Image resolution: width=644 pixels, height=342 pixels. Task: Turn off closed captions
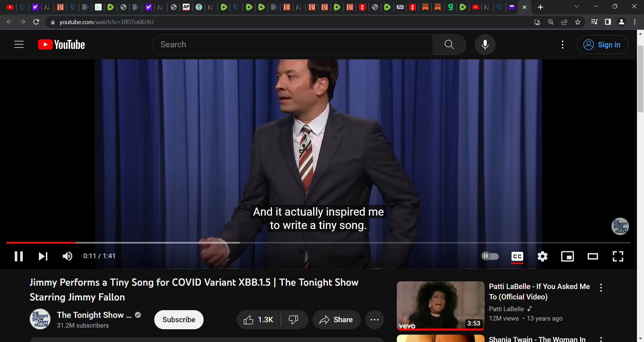pos(517,256)
